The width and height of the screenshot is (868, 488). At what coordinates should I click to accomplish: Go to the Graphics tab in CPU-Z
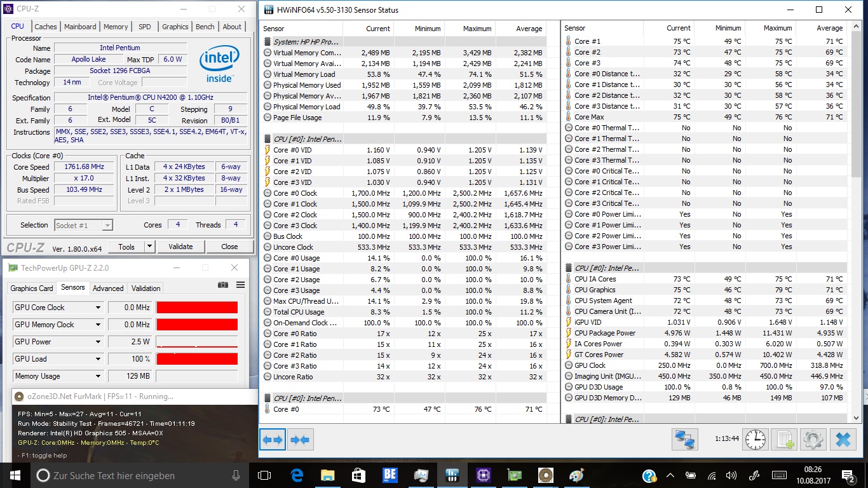click(175, 27)
